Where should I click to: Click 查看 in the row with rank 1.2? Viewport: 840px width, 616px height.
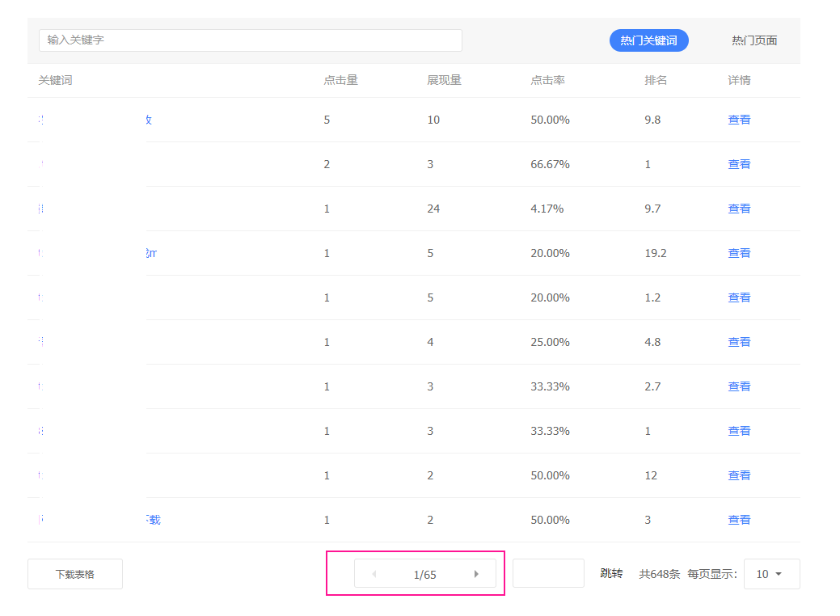739,297
